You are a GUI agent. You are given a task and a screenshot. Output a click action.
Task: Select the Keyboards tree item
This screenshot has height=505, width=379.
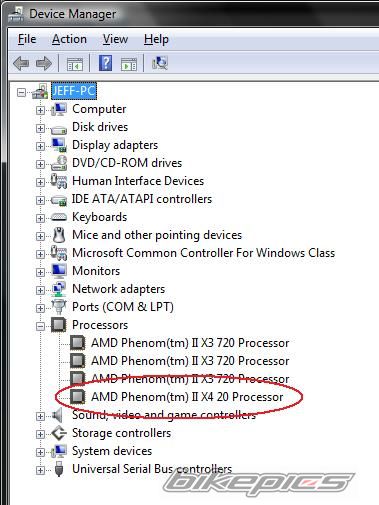coord(100,217)
